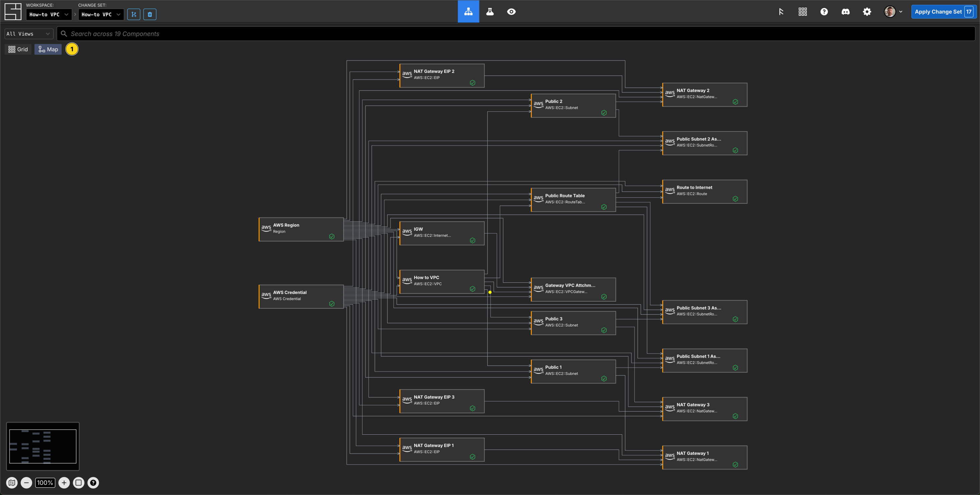
Task: Select the Gateway VPC Attachment node
Action: point(573,290)
